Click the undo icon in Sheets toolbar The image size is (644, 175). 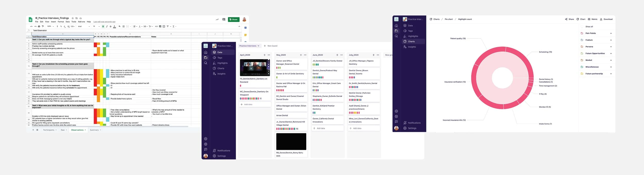click(x=31, y=26)
